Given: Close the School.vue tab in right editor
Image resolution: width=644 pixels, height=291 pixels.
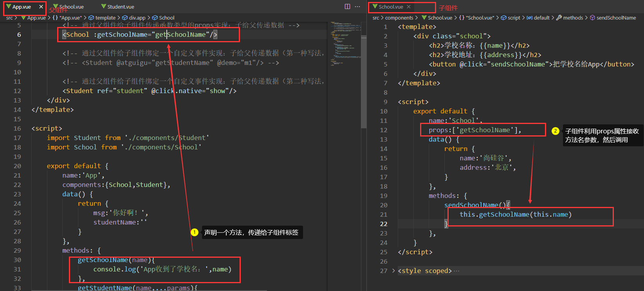Looking at the screenshot, I should click(x=409, y=7).
